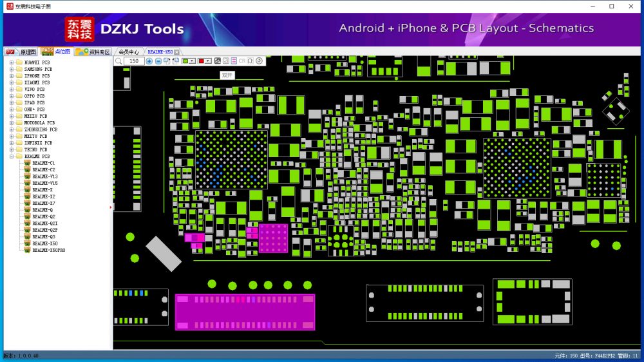Select REALME-X50PRO in the tree
Viewport: 644px width, 362px height.
(x=48, y=250)
